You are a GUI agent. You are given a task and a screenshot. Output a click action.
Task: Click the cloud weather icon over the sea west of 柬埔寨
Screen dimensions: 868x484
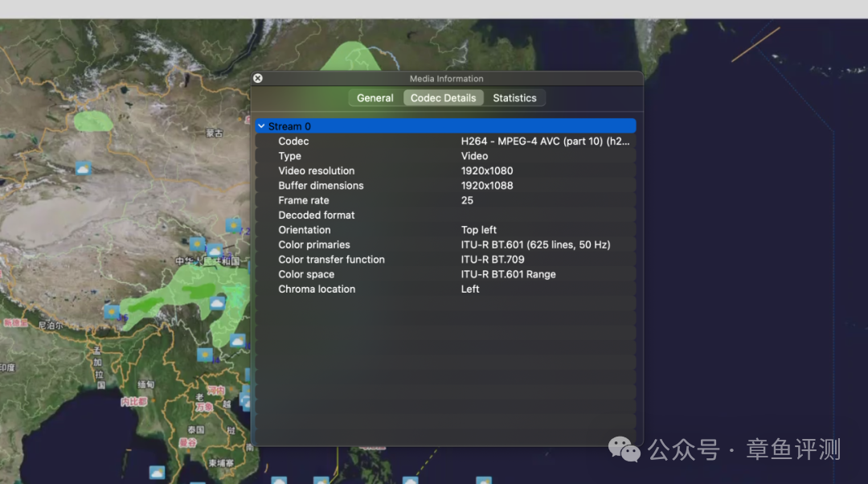point(157,473)
